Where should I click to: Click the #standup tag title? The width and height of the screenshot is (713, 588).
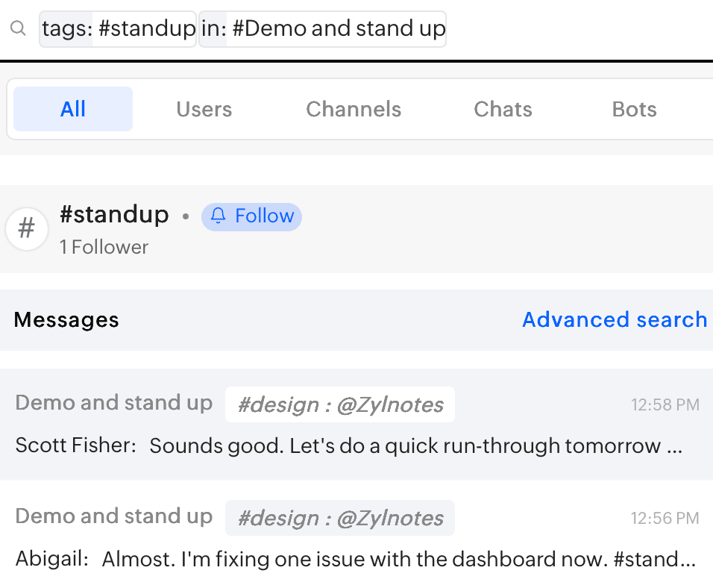click(114, 214)
